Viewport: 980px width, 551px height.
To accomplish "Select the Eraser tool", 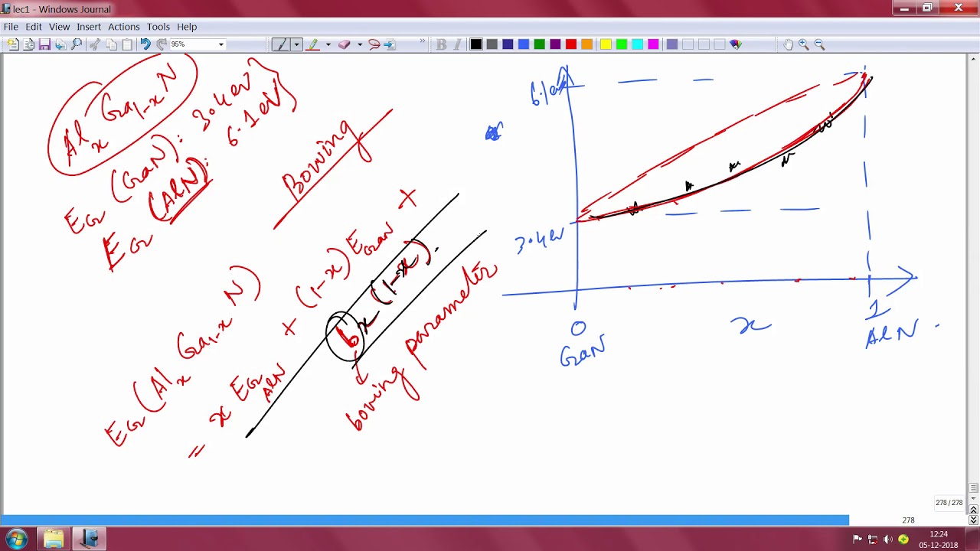I will tap(344, 44).
